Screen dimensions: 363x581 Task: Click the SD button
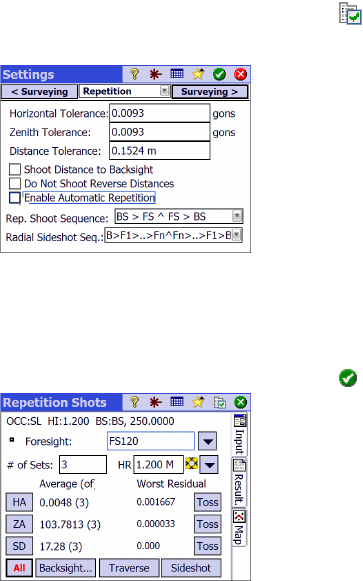[19, 546]
